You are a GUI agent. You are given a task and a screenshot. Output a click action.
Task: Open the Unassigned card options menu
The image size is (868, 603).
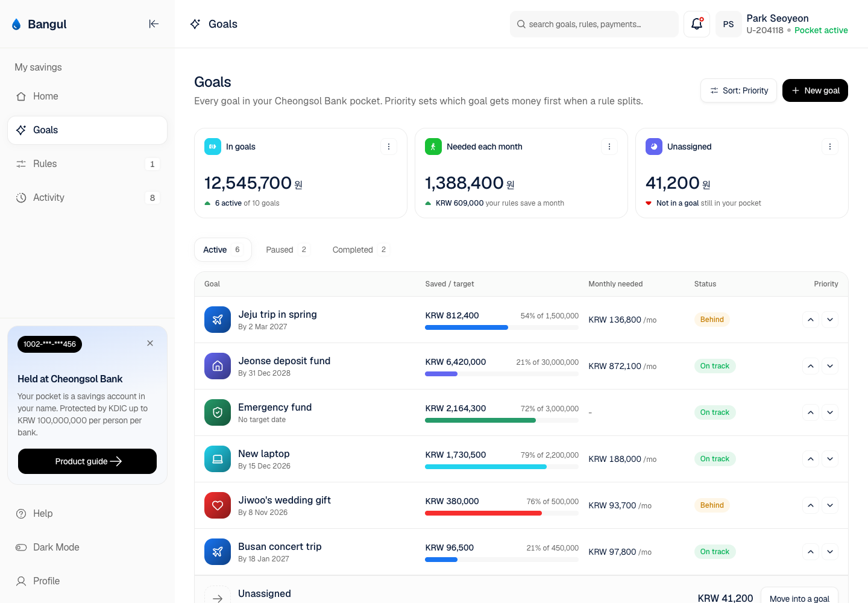pos(830,147)
